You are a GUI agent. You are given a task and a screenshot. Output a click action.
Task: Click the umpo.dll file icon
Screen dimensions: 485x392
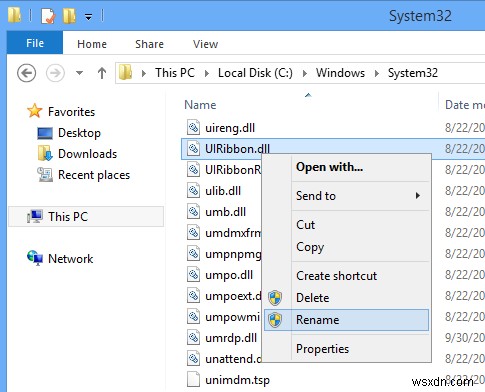pyautogui.click(x=193, y=274)
